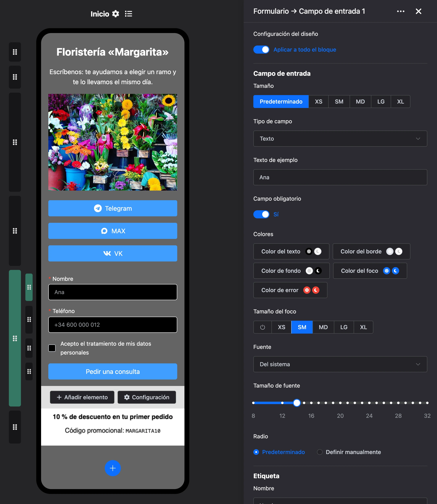
Task: Open page settings gear next to Inicio
Action: click(x=116, y=14)
